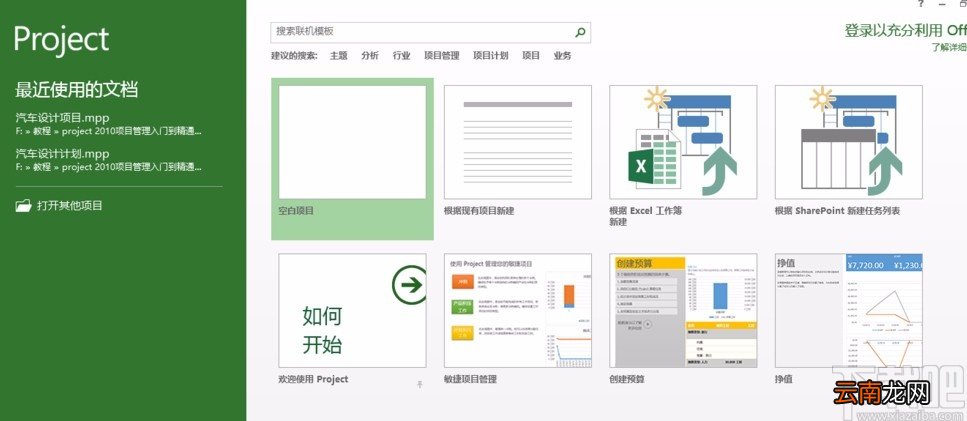967x421 pixels.
Task: Select suggested search 项目
Action: coord(531,55)
